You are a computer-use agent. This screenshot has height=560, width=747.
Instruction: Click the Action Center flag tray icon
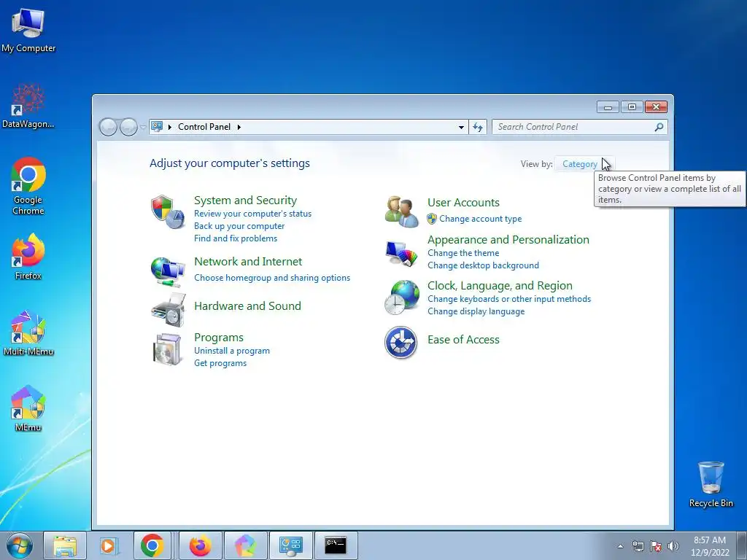(x=656, y=546)
